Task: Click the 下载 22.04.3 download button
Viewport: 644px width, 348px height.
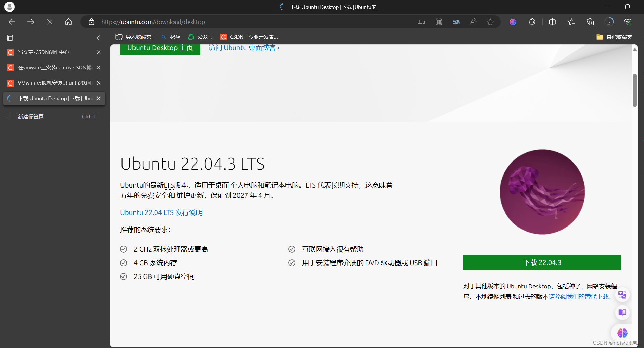Action: click(x=542, y=262)
